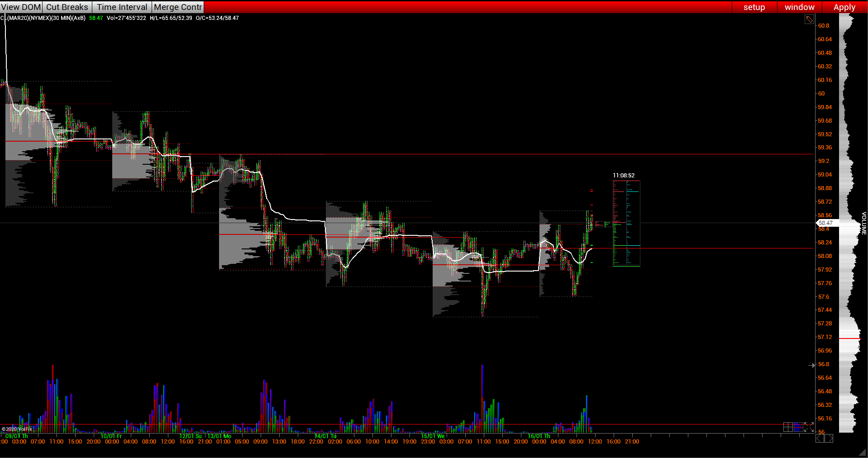Click the VolFix copyright watermark
The height and width of the screenshot is (458, 868).
click(17, 429)
